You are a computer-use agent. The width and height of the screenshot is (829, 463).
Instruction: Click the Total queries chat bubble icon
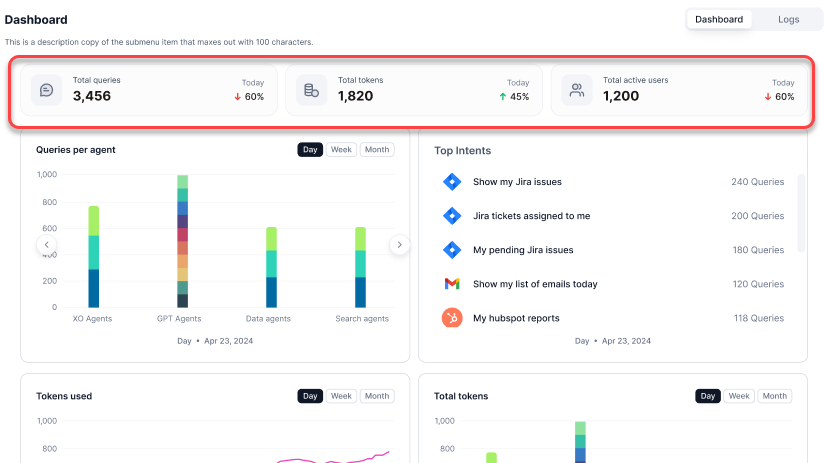pyautogui.click(x=46, y=90)
